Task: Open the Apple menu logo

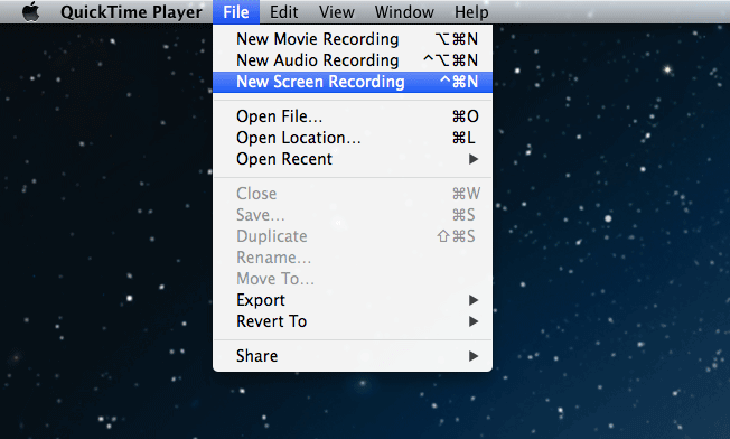Action: (30, 13)
